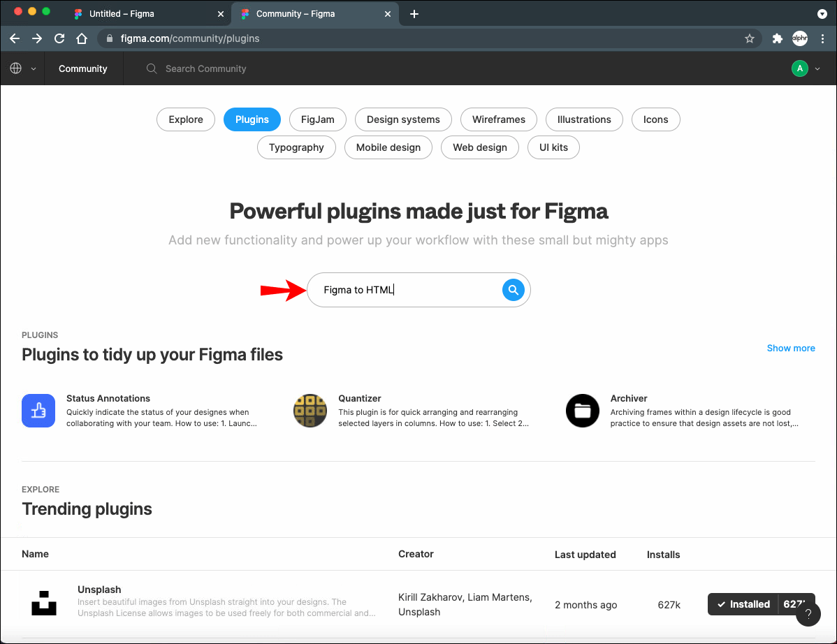This screenshot has width=837, height=644.
Task: Click the browser home icon
Action: click(82, 38)
